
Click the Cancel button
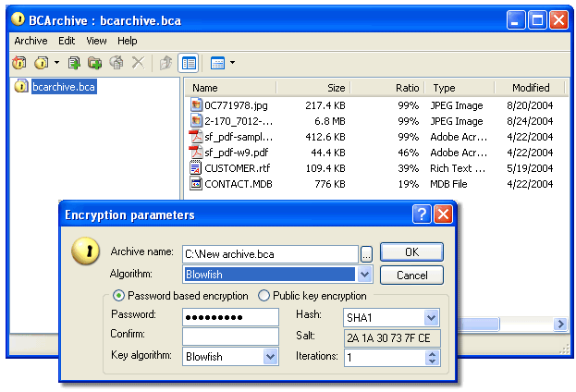point(411,276)
